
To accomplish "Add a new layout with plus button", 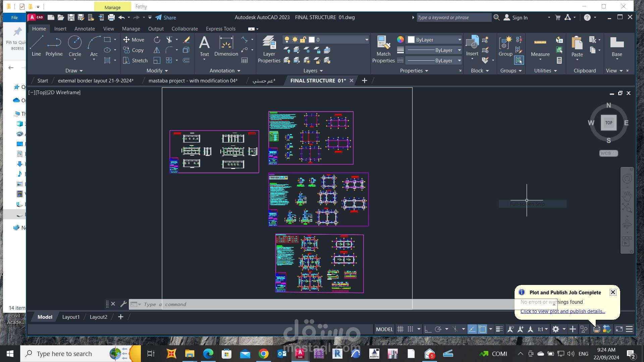I will (120, 317).
